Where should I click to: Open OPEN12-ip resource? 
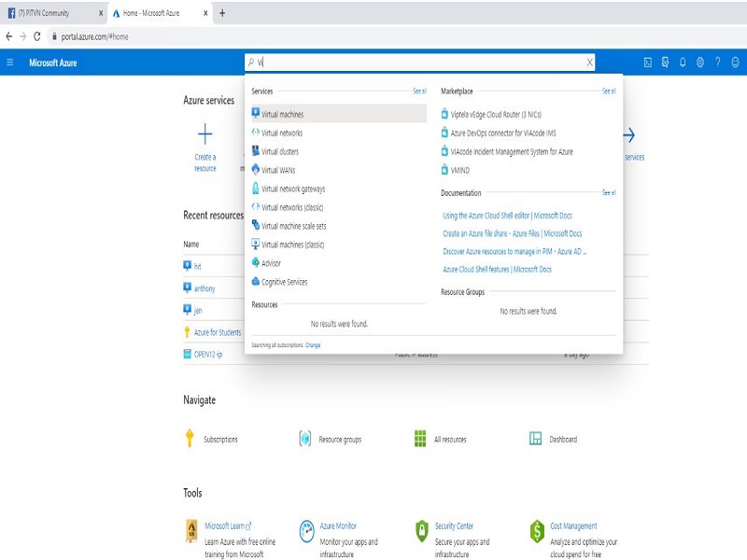coord(208,355)
